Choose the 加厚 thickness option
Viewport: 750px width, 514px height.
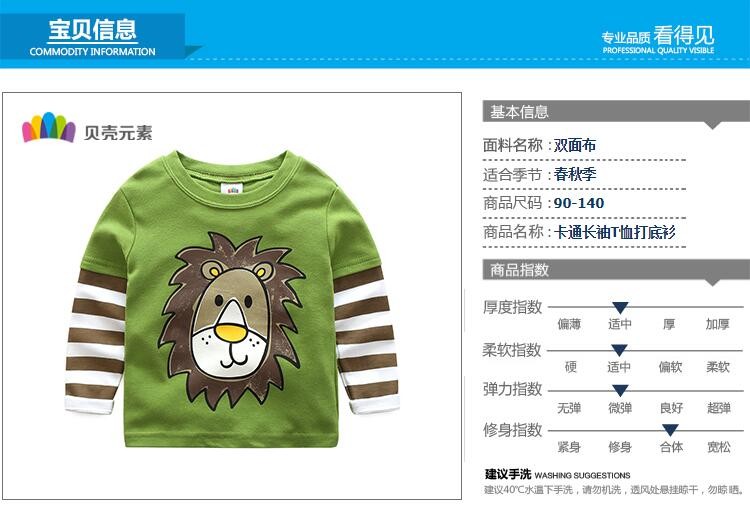[x=717, y=324]
